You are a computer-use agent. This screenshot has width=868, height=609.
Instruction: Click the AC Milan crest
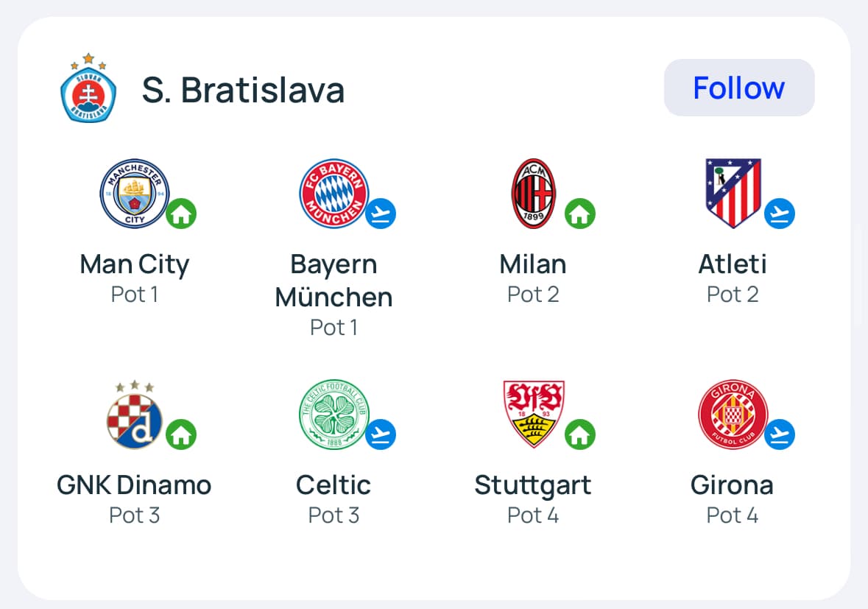coord(534,194)
